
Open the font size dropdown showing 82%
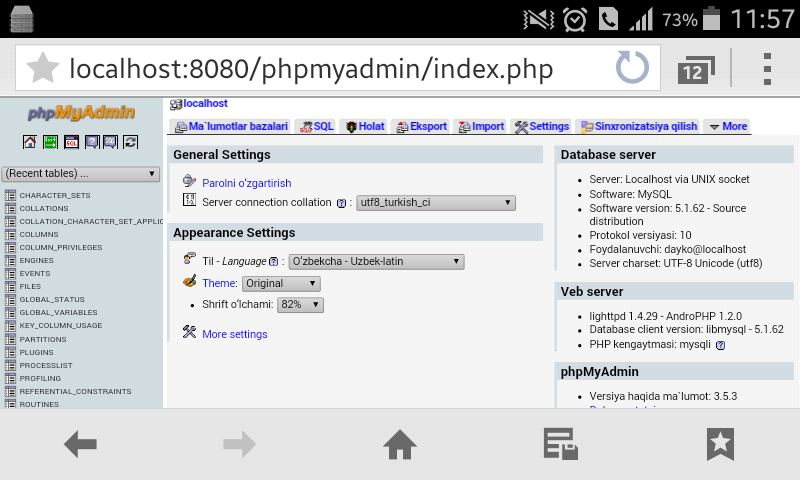tap(301, 305)
